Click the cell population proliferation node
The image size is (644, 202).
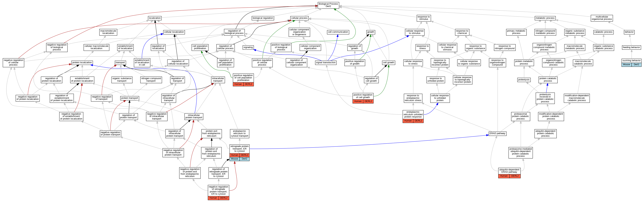click(x=200, y=48)
